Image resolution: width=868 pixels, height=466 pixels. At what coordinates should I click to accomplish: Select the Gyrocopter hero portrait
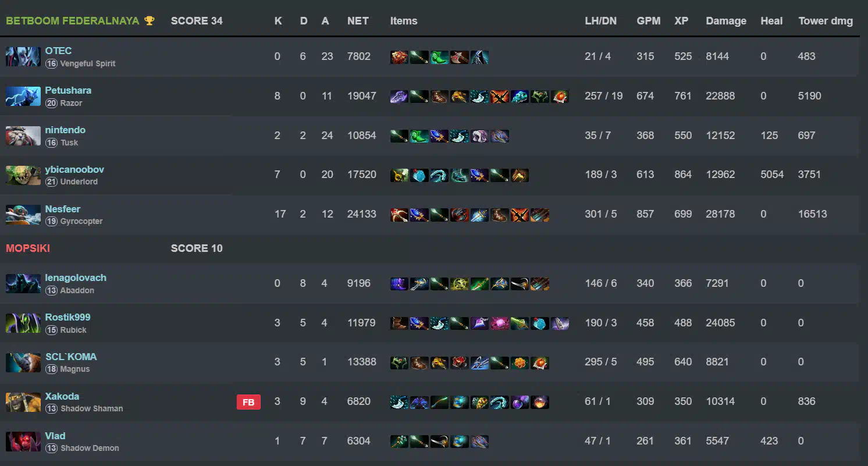23,215
